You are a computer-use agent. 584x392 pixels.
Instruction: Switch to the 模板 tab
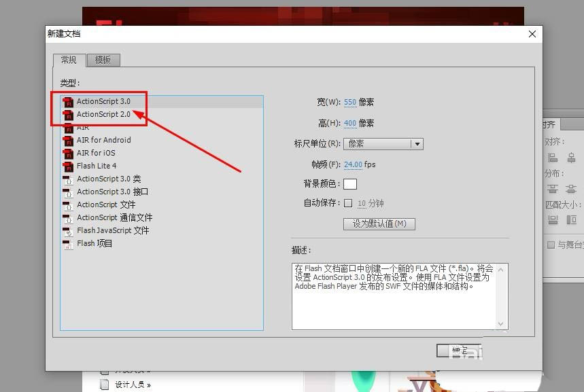(x=103, y=60)
